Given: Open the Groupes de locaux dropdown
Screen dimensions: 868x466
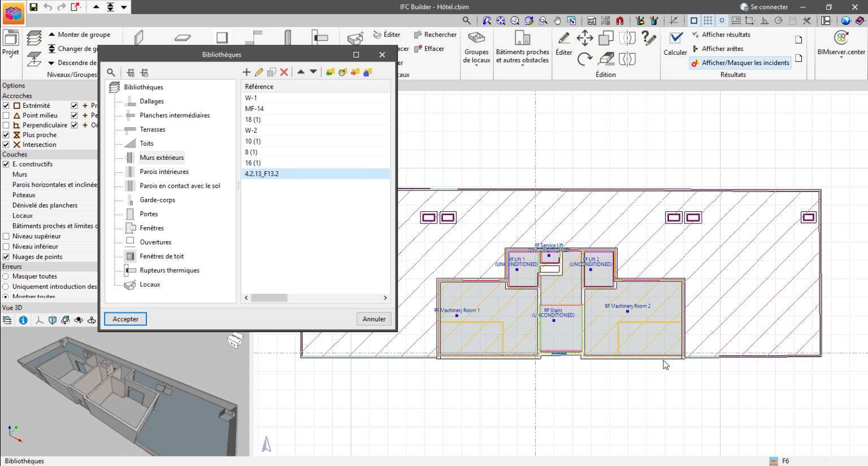Looking at the screenshot, I should 476,56.
